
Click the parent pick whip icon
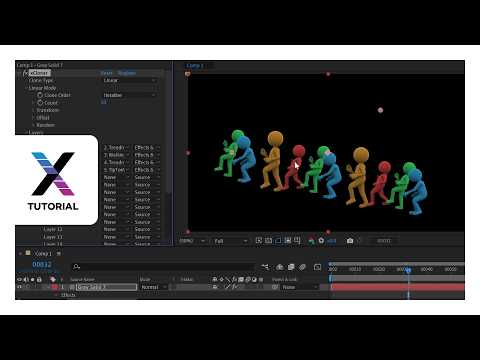(275, 287)
